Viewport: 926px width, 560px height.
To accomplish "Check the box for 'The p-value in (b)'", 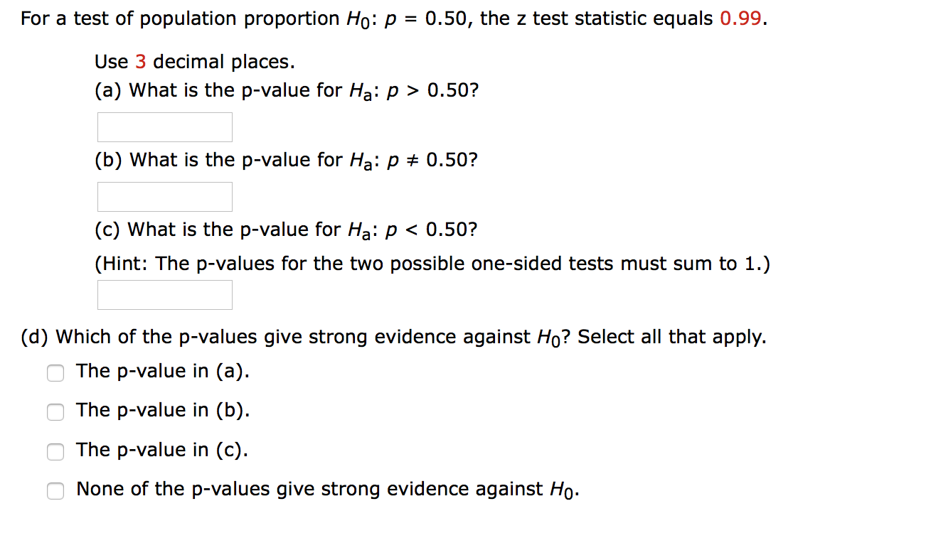I will (x=55, y=412).
